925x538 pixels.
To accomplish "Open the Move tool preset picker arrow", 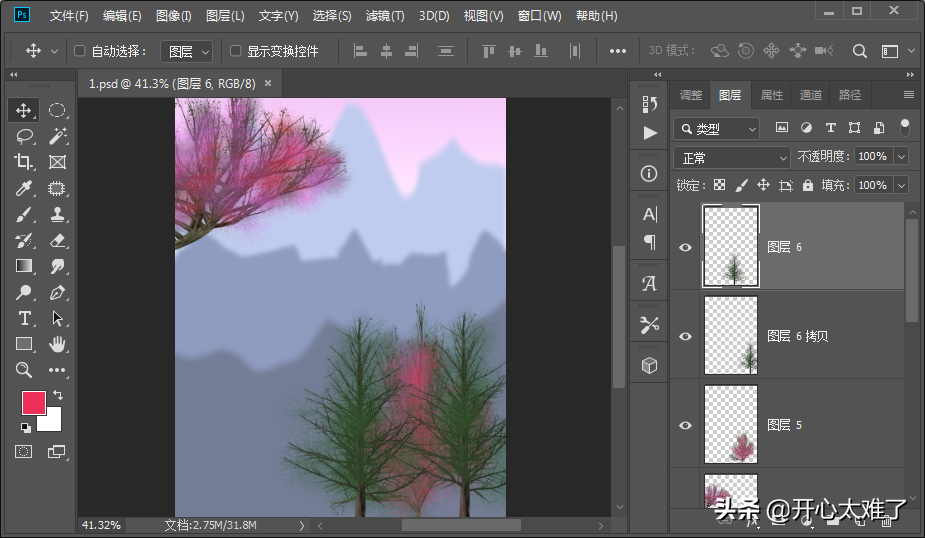I will click(x=54, y=51).
